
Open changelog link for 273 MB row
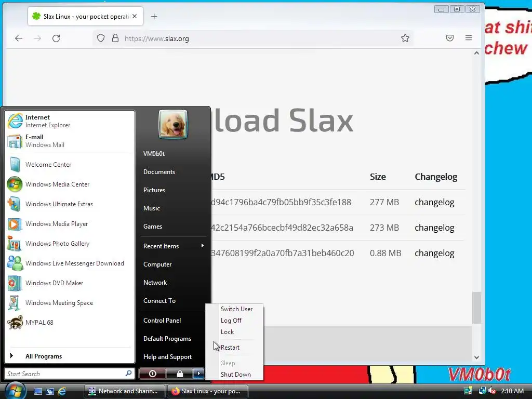(x=434, y=228)
